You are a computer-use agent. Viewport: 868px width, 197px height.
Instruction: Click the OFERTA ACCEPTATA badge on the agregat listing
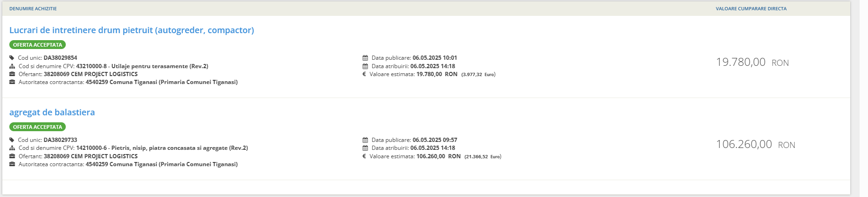click(37, 127)
